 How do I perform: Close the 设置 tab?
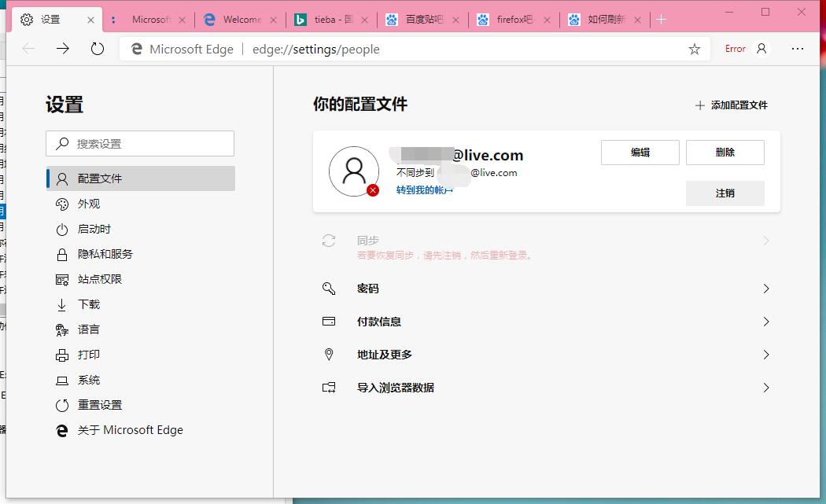point(90,20)
